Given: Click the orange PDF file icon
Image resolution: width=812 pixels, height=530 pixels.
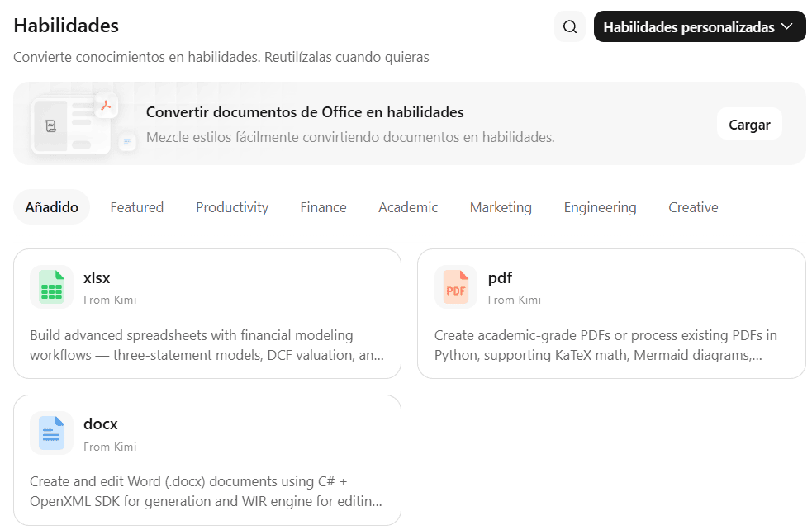Looking at the screenshot, I should 456,286.
